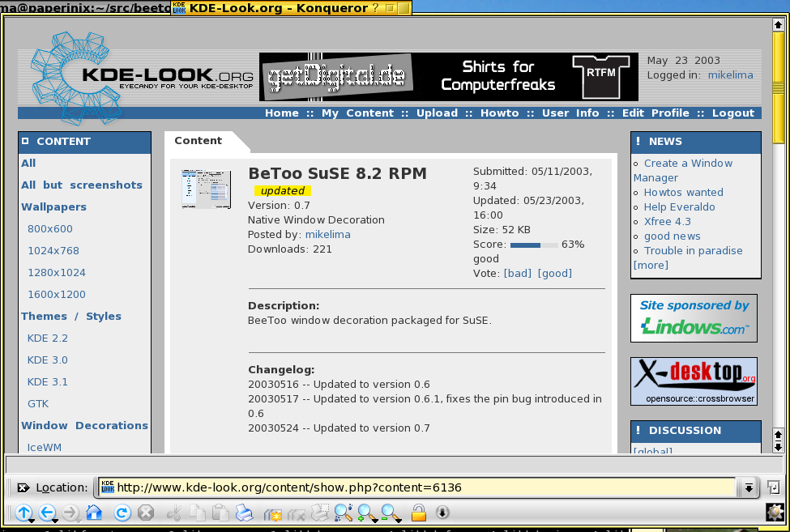Click the getDigital.de banner ad
The width and height of the screenshot is (790, 532).
[448, 77]
